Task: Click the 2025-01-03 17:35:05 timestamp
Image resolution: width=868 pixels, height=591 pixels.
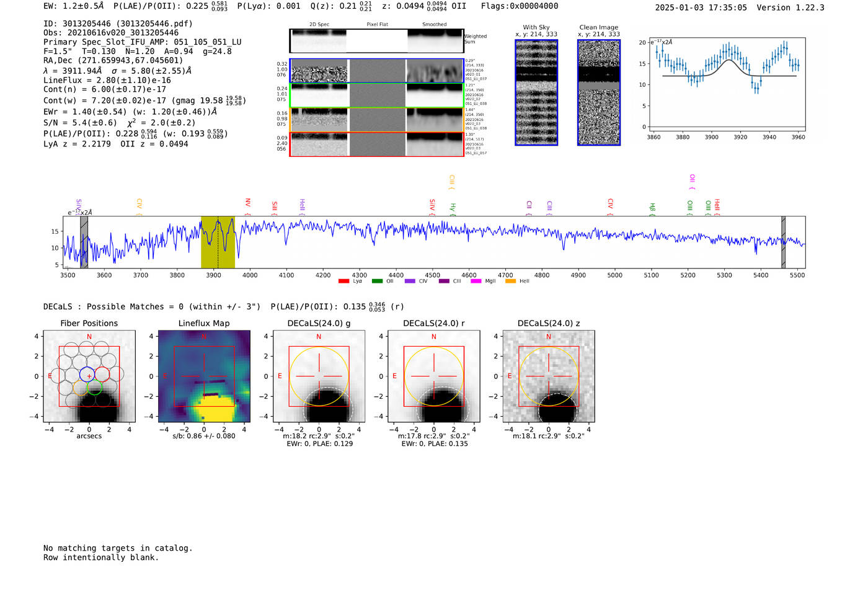Action: point(701,7)
